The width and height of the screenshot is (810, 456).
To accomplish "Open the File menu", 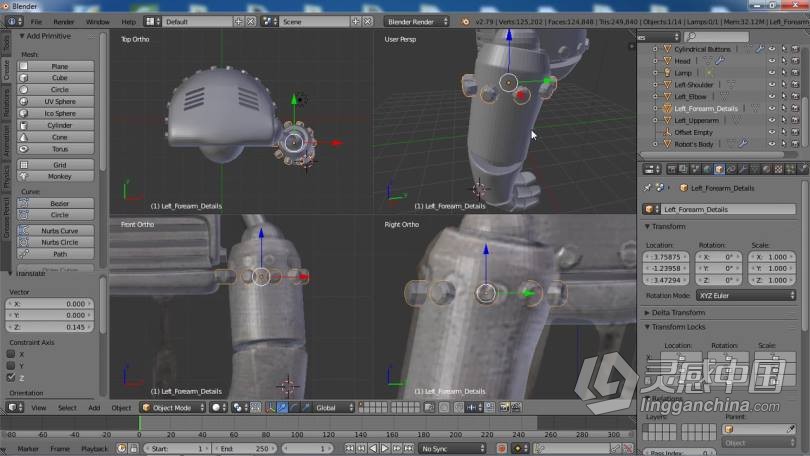I will click(36, 22).
